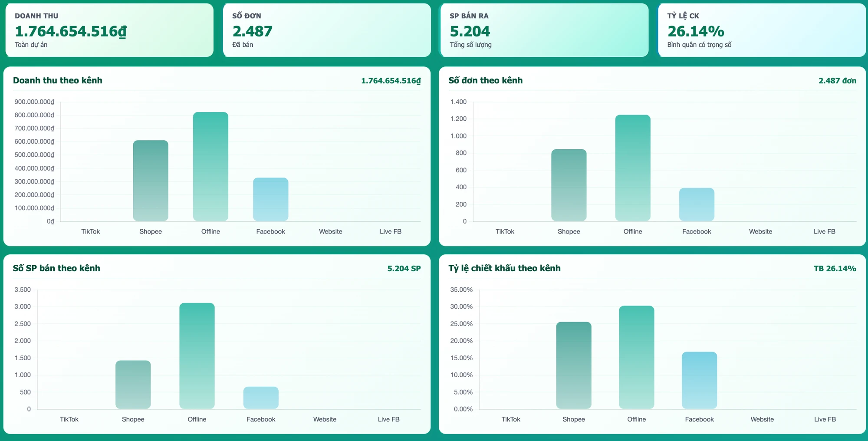Click Website label in Doanh thu theo kênh

pyautogui.click(x=331, y=231)
